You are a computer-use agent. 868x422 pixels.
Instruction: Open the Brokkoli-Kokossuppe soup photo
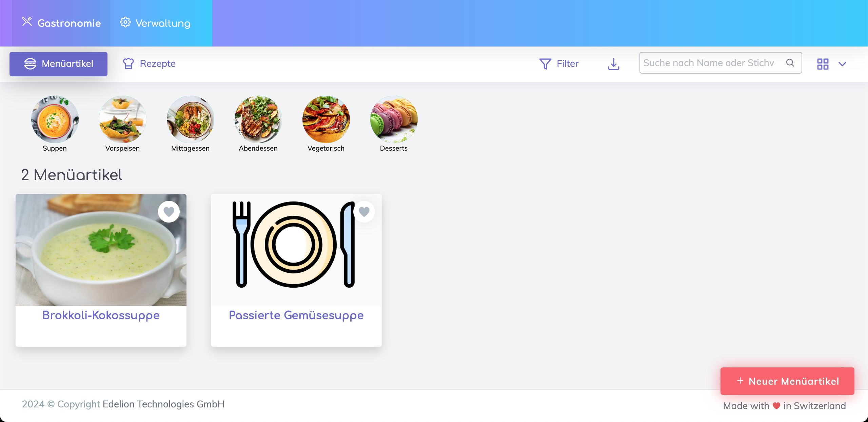tap(101, 250)
